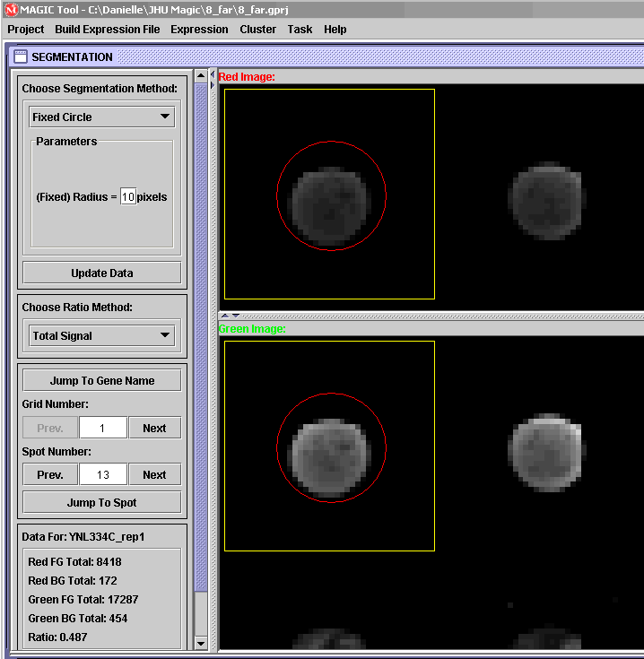Click the Spot Number text field

102,474
